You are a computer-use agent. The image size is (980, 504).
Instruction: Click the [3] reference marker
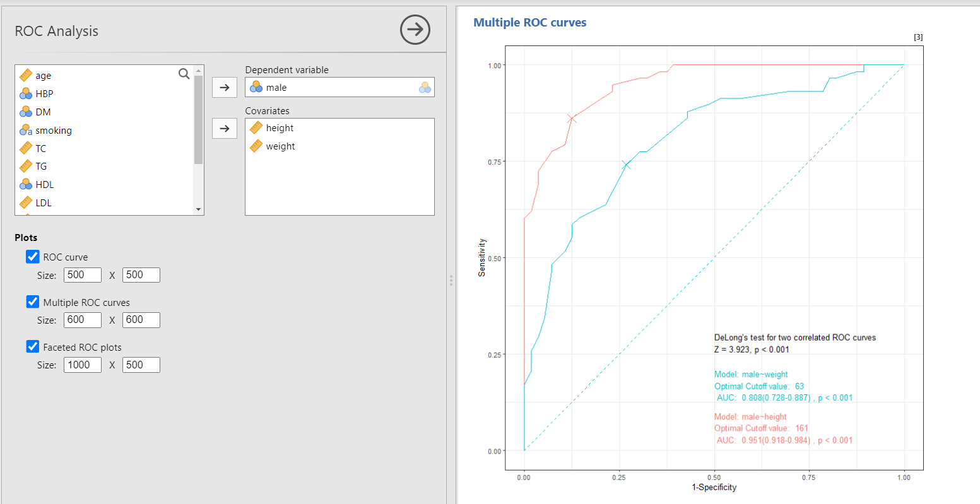[x=918, y=37]
